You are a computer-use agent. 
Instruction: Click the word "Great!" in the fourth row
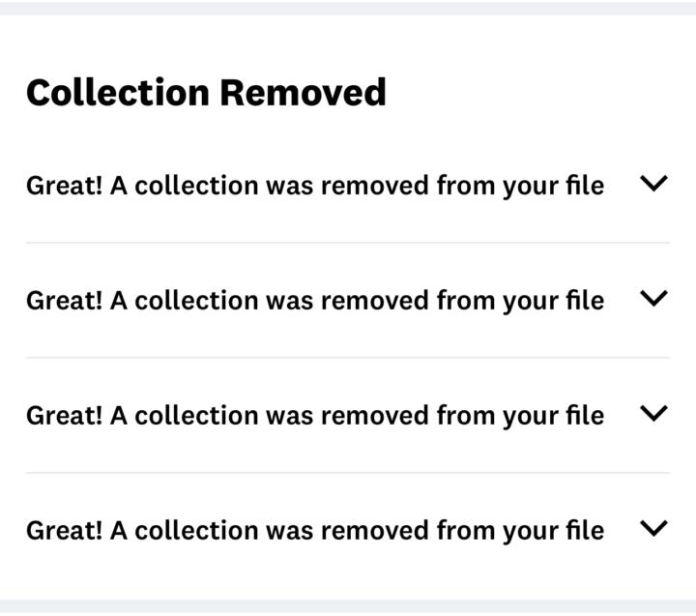tap(64, 530)
